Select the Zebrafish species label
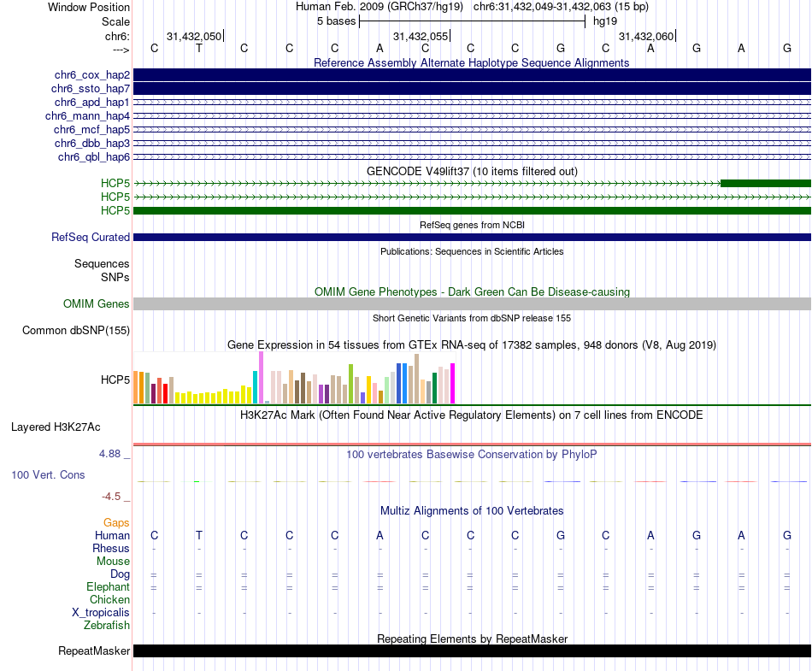 click(107, 626)
